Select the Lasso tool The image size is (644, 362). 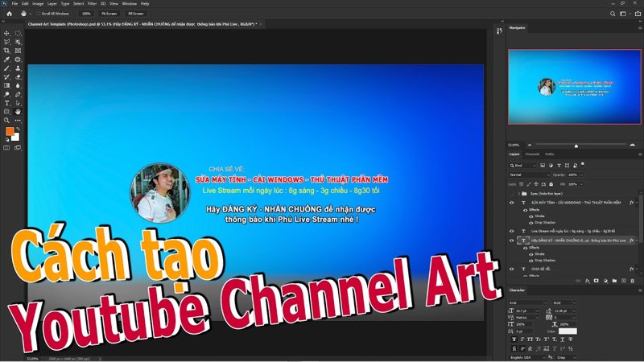click(x=7, y=42)
